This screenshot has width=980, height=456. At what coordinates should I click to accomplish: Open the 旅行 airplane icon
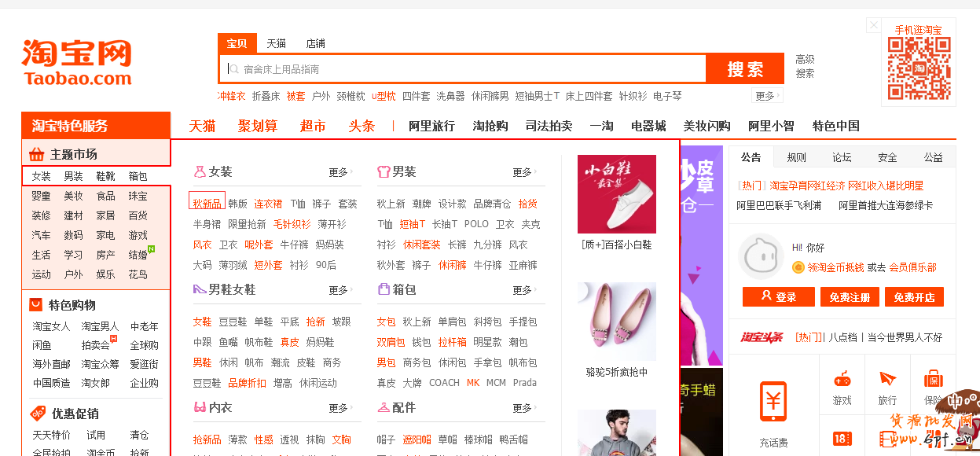click(x=887, y=378)
